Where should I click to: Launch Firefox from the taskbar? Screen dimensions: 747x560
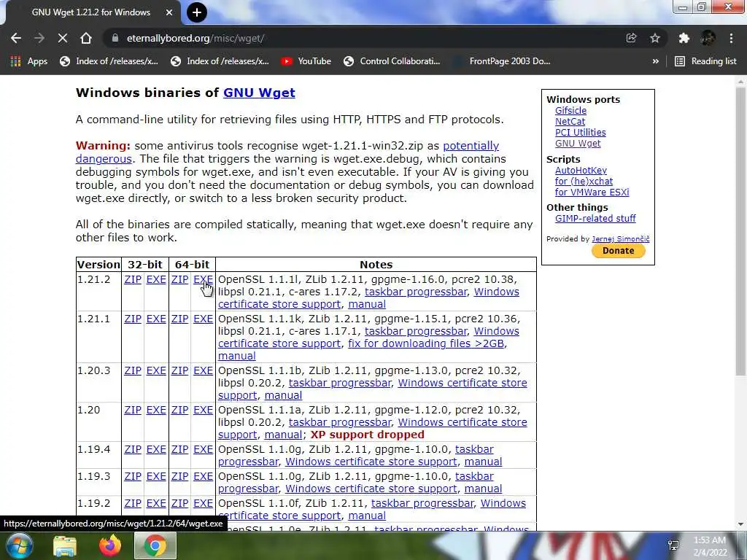click(110, 545)
